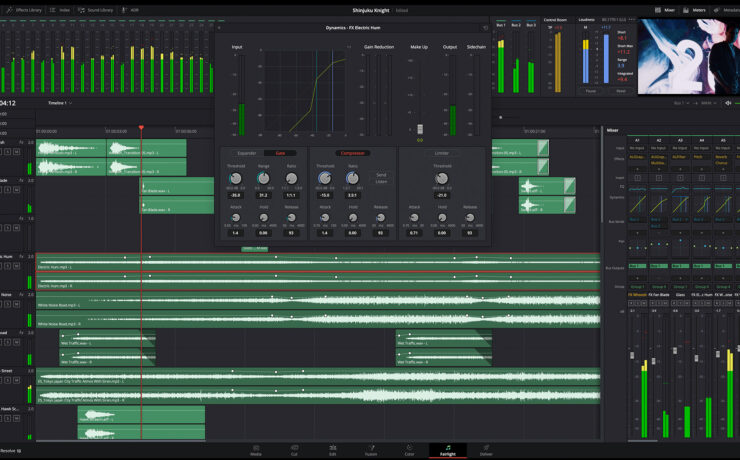Click the Mixer horizontal scrollbar
The image size is (740, 460).
click(x=642, y=441)
